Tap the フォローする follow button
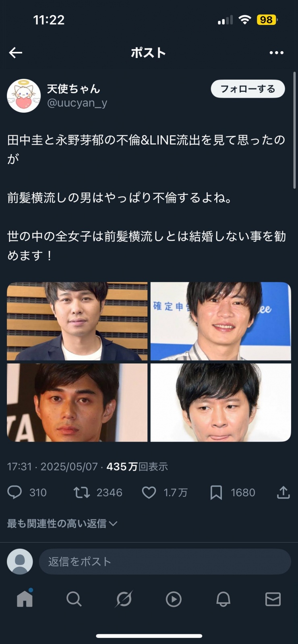Screen dimensions: 298x644 pos(248,89)
